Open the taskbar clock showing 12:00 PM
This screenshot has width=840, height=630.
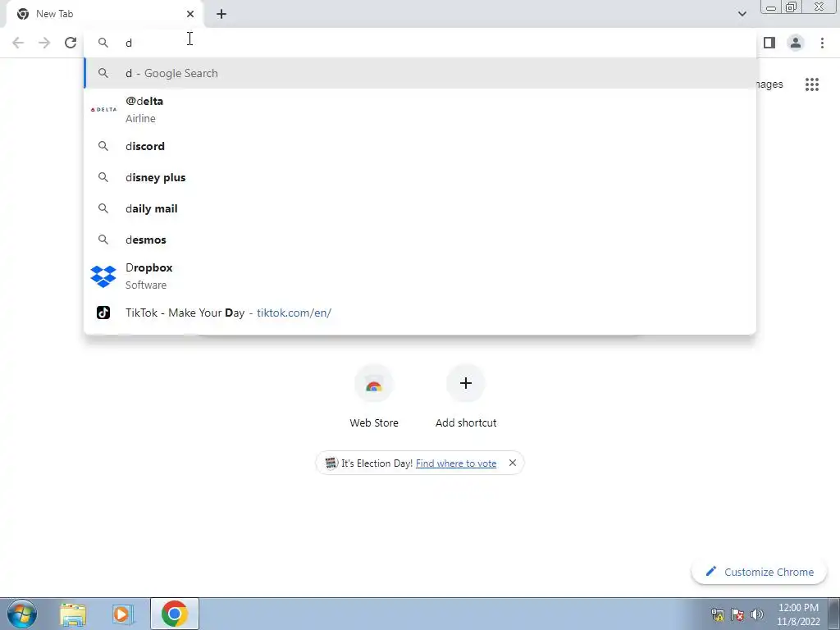798,614
